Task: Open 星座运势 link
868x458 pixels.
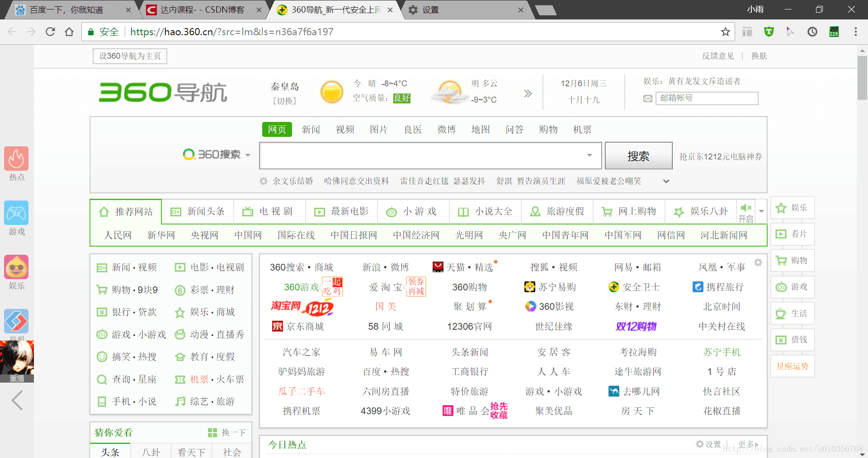Action: click(x=793, y=366)
